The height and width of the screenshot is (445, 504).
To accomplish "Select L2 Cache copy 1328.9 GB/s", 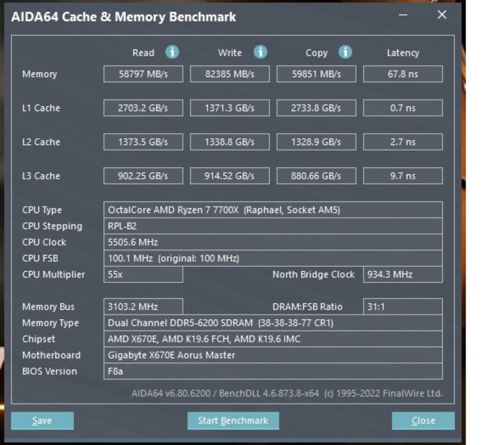I will (x=316, y=142).
